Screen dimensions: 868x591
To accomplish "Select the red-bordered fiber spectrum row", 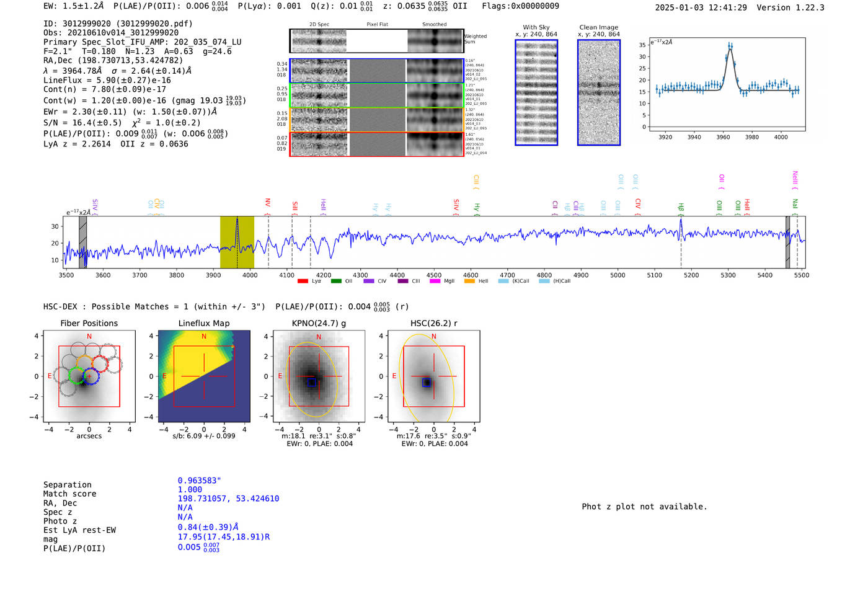I will coord(376,144).
